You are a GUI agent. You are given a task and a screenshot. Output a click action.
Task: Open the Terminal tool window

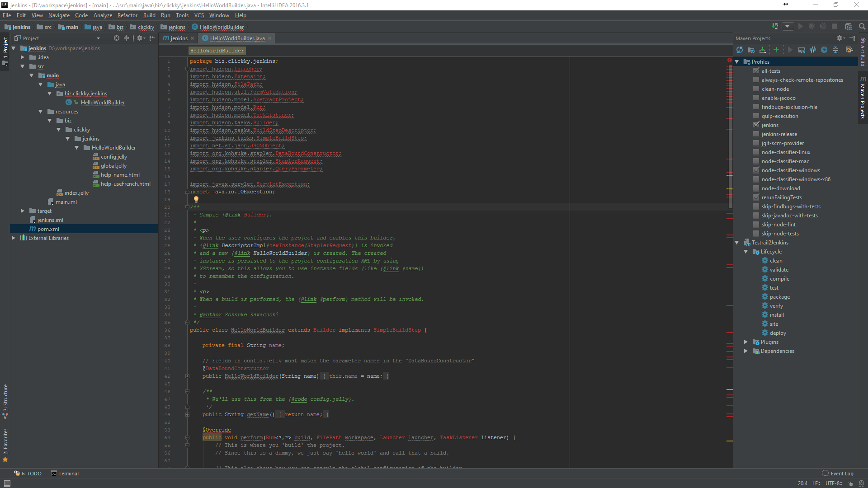click(65, 474)
